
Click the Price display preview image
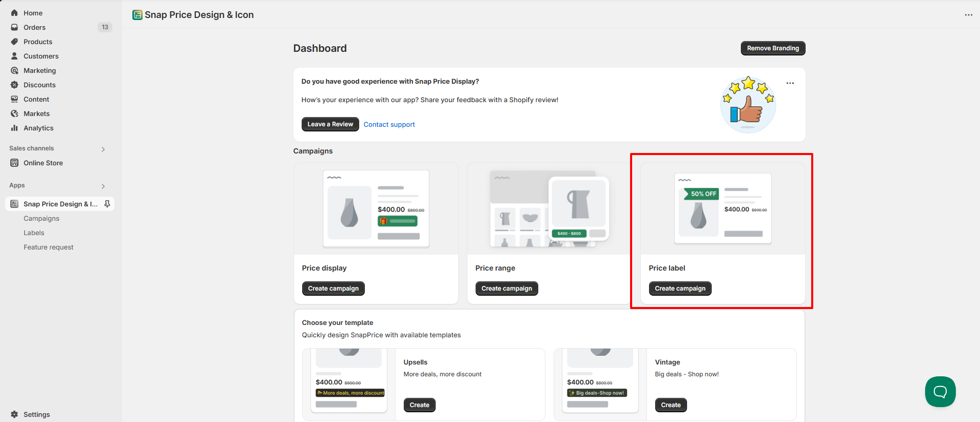click(376, 208)
